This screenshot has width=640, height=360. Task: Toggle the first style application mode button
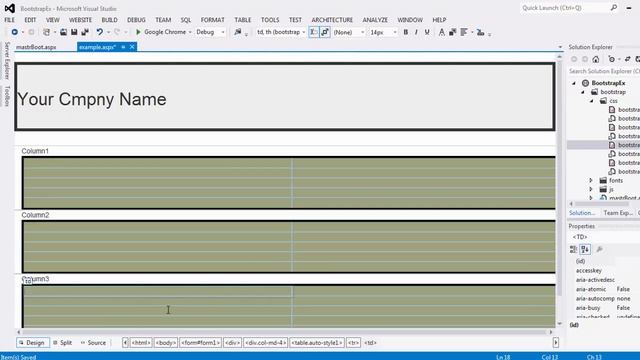pos(313,32)
